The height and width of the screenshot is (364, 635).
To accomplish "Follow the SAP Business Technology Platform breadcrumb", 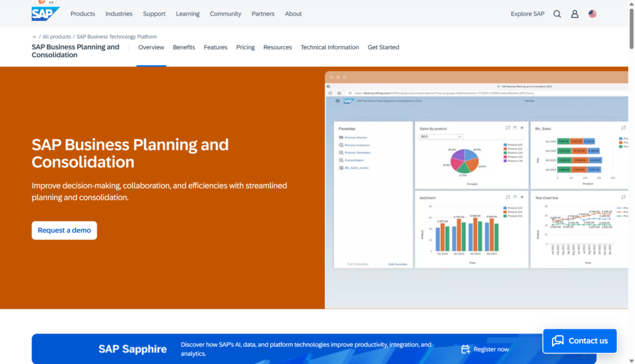I will pyautogui.click(x=117, y=37).
